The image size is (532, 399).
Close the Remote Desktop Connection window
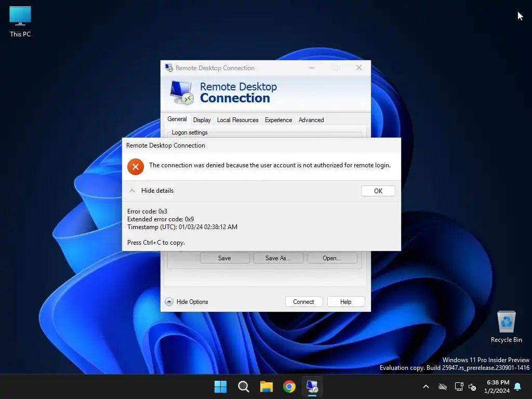click(x=358, y=68)
